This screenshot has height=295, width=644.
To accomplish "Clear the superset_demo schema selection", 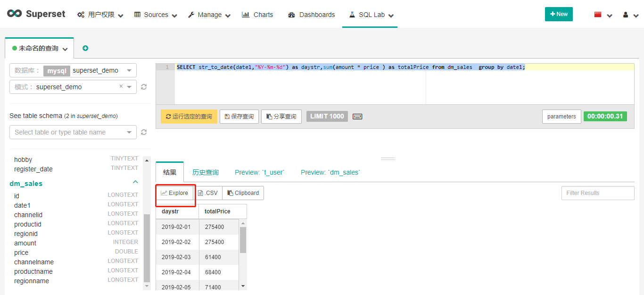I will (x=120, y=87).
